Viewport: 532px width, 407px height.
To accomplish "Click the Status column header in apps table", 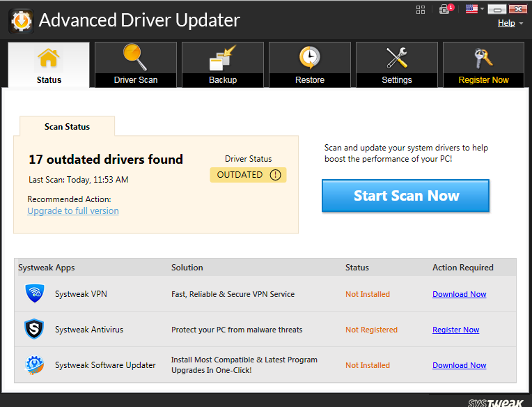I will [x=357, y=268].
